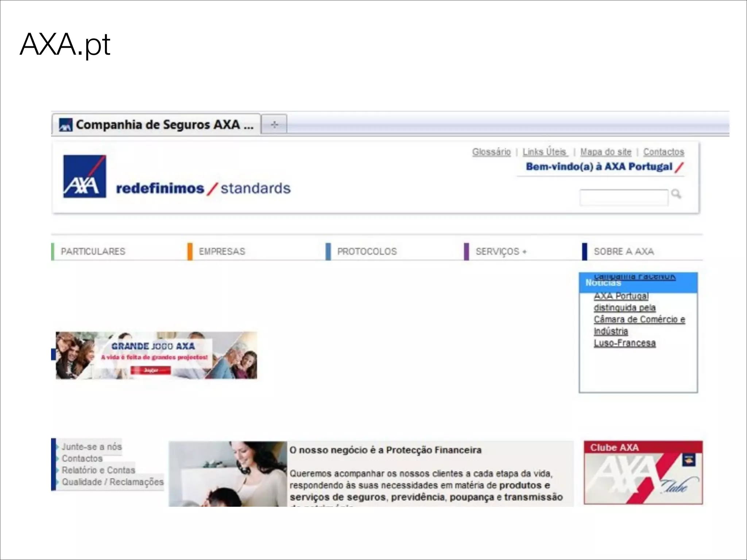Click the red Jogar button in banner
The width and height of the screenshot is (747, 560).
(151, 370)
